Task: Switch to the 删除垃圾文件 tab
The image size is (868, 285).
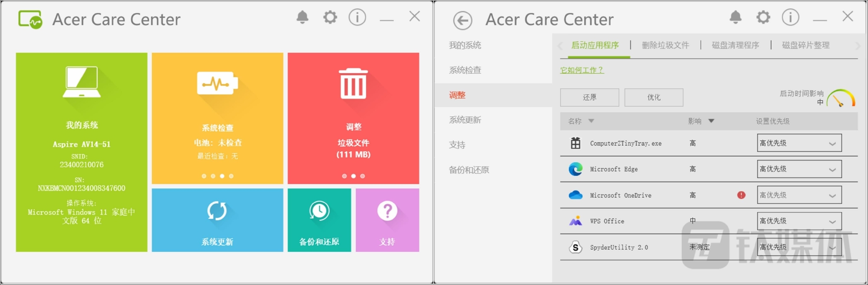Action: pos(665,45)
